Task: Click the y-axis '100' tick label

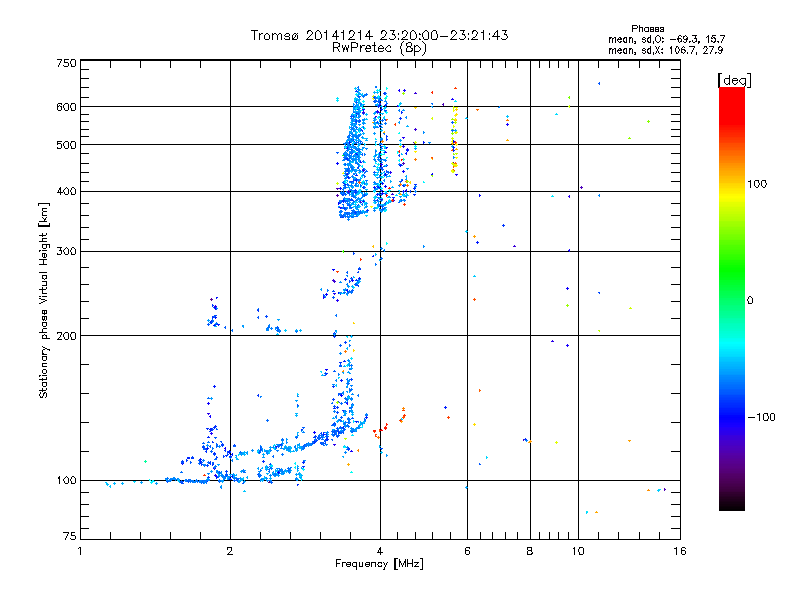Action: pyautogui.click(x=66, y=481)
